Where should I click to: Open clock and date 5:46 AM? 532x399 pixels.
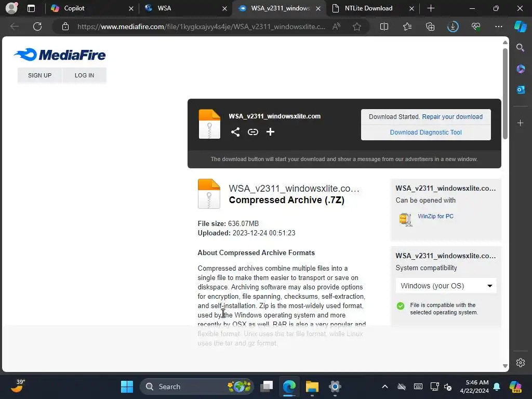tap(474, 387)
